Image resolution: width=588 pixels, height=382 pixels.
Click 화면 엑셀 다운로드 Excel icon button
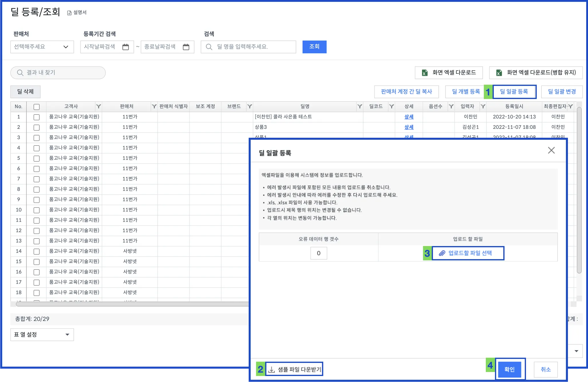coord(448,73)
